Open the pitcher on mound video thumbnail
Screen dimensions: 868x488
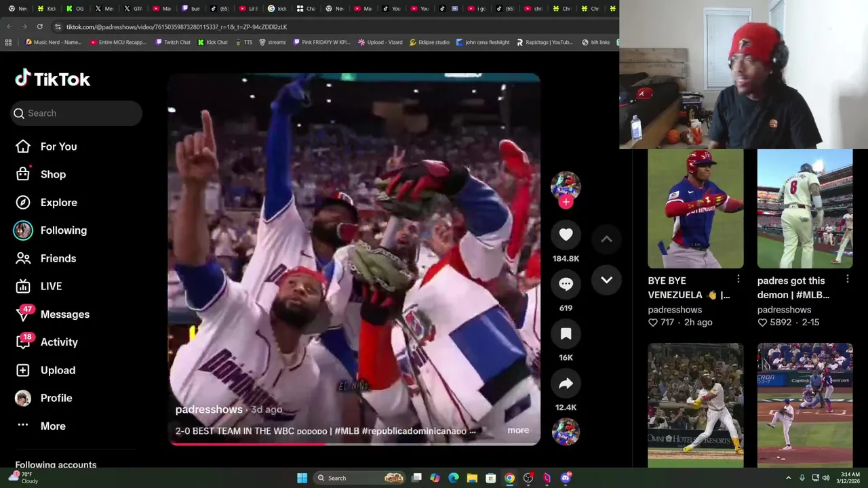tap(804, 405)
